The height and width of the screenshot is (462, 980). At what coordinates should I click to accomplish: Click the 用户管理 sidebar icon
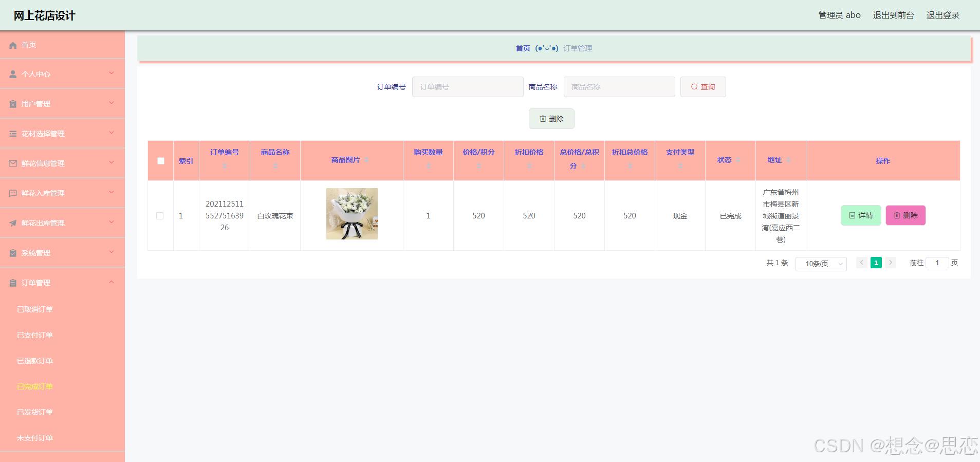coord(13,104)
